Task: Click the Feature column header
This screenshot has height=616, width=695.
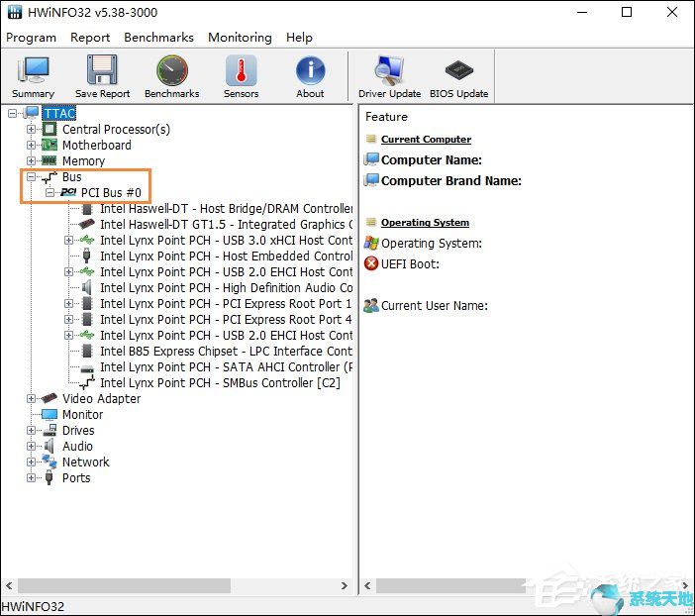Action: point(386,117)
